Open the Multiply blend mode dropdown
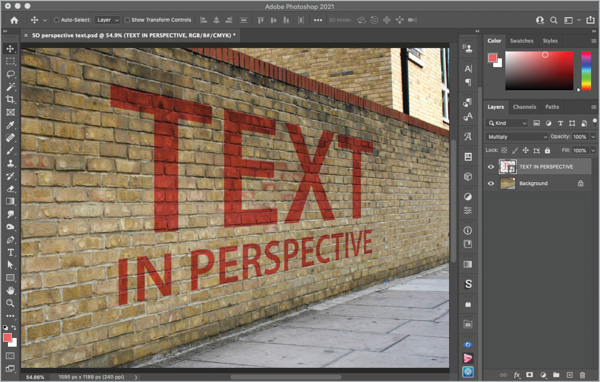Screen dimensions: 600x382 coord(517,137)
